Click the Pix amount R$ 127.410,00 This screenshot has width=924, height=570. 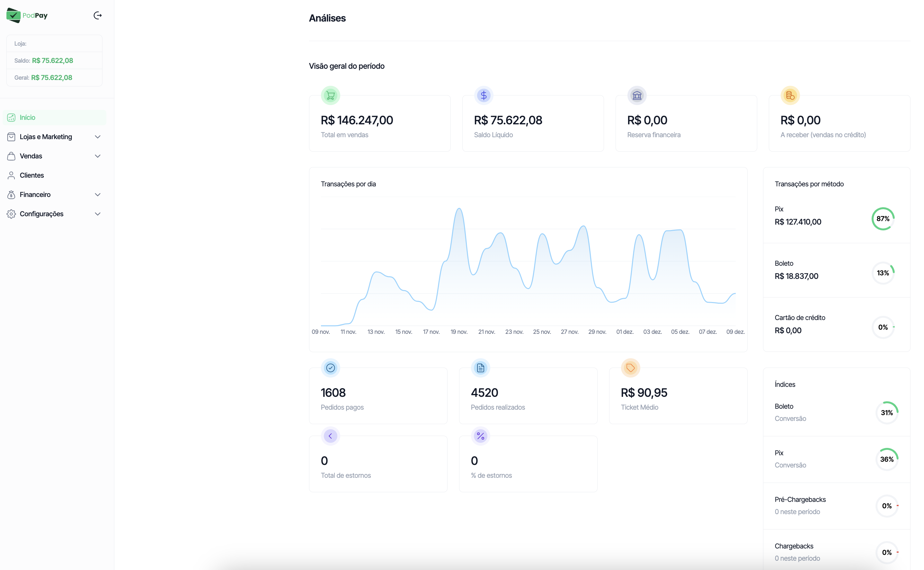click(x=798, y=222)
